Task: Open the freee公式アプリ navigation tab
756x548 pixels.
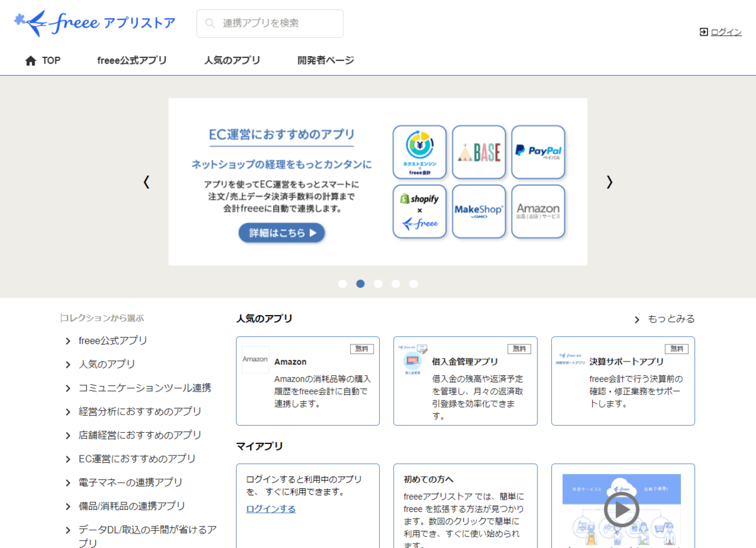Action: (x=132, y=60)
